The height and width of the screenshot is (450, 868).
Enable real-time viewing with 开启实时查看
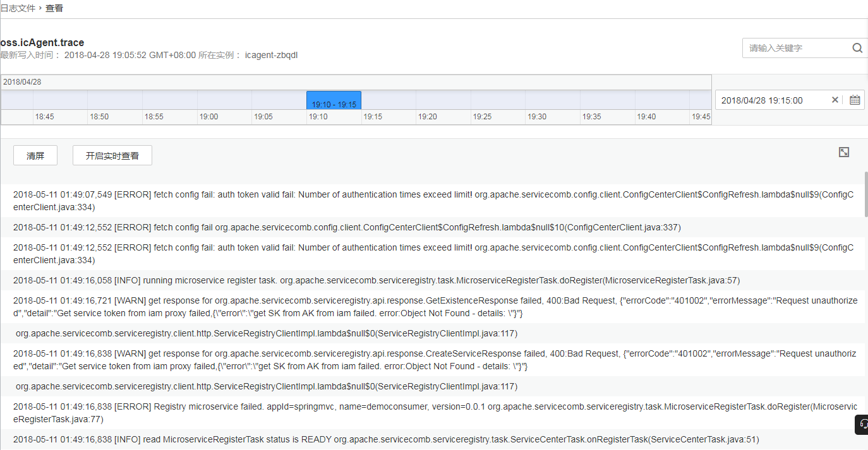pyautogui.click(x=112, y=156)
